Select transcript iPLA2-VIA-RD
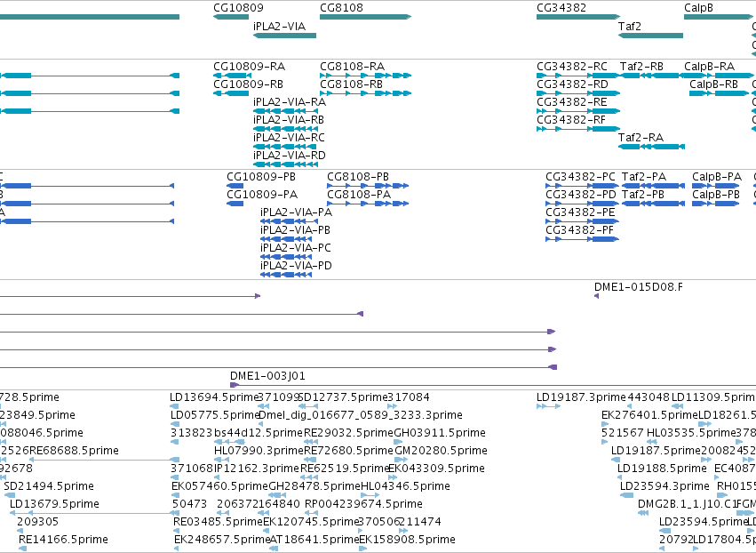Screen dimensions: 756x553 point(290,156)
